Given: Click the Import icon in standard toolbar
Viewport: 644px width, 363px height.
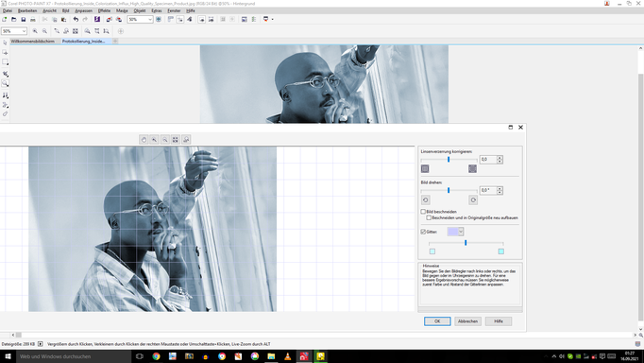Looking at the screenshot, I should point(109,19).
